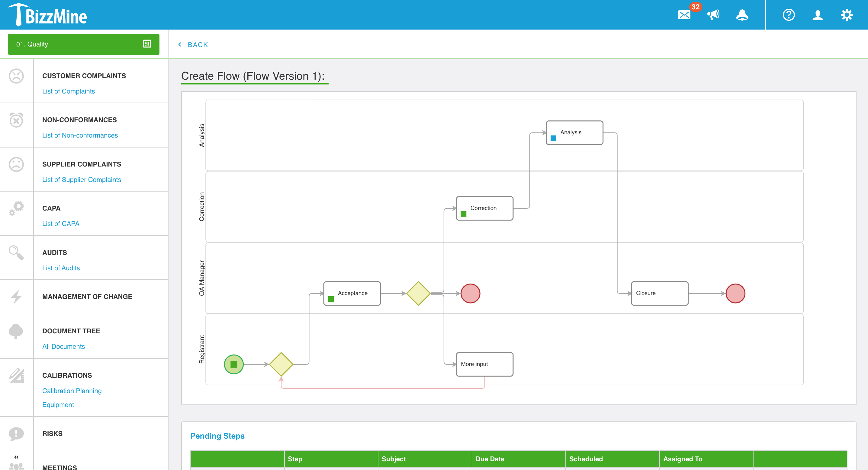Click the Customer Complaints icon in sidebar
The height and width of the screenshot is (470, 868).
16,75
